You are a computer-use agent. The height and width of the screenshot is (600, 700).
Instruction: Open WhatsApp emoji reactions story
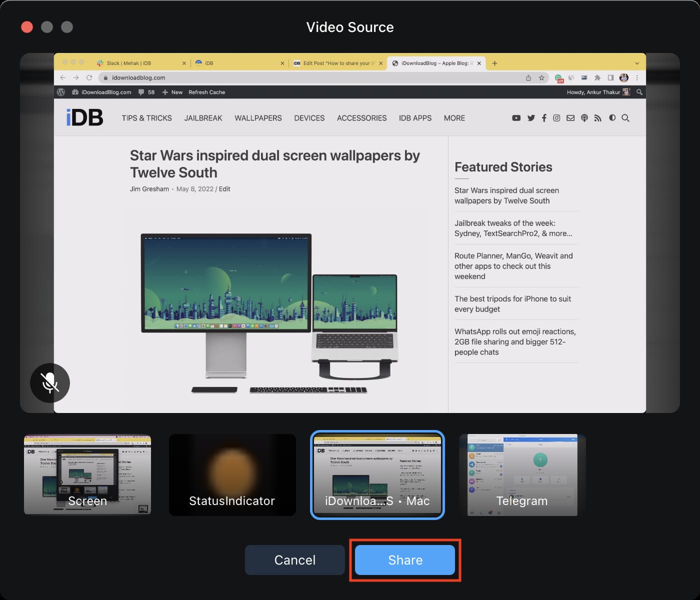click(x=515, y=342)
